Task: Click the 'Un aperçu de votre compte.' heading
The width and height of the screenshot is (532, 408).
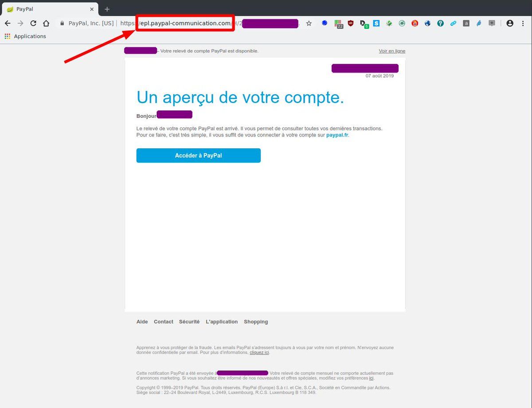Action: tap(240, 97)
